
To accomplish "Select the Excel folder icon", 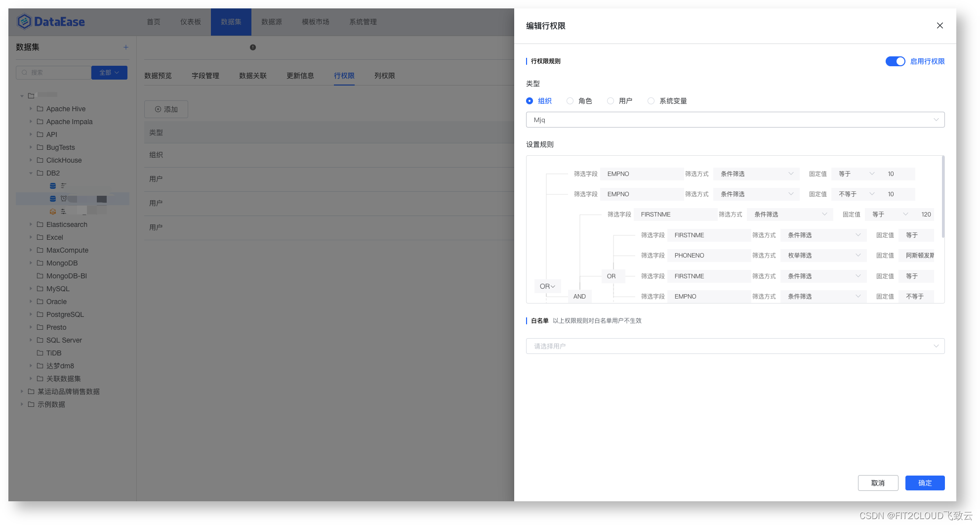I will pyautogui.click(x=40, y=237).
